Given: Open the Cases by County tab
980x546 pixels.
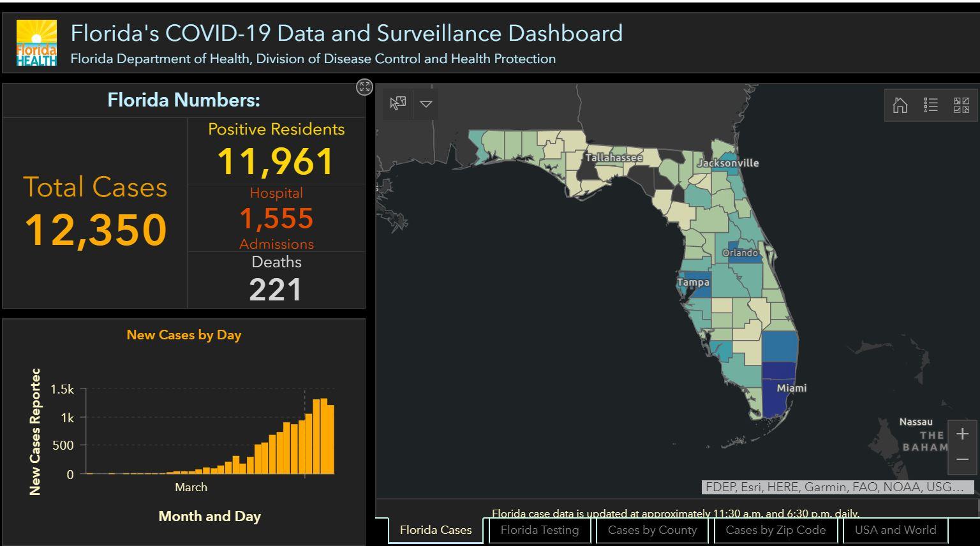Looking at the screenshot, I should click(x=651, y=530).
